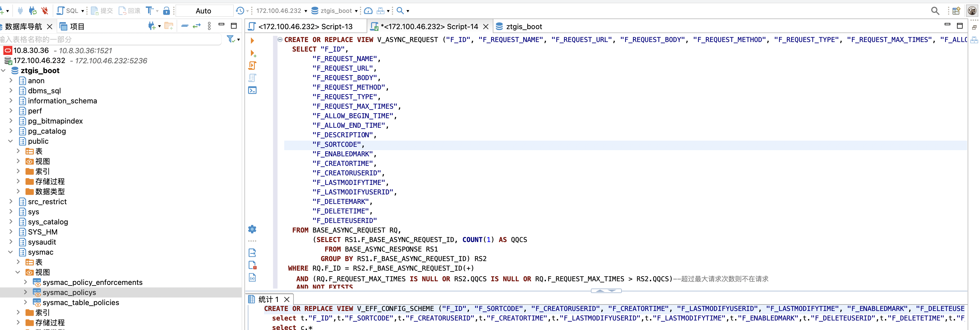
Task: Execute SQL statement with the orange arrow
Action: tap(252, 40)
